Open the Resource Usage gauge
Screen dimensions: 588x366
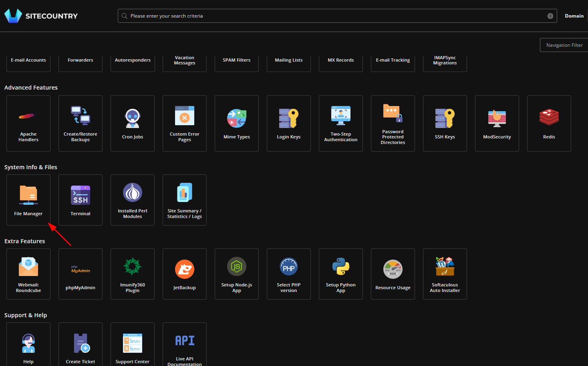click(x=393, y=274)
